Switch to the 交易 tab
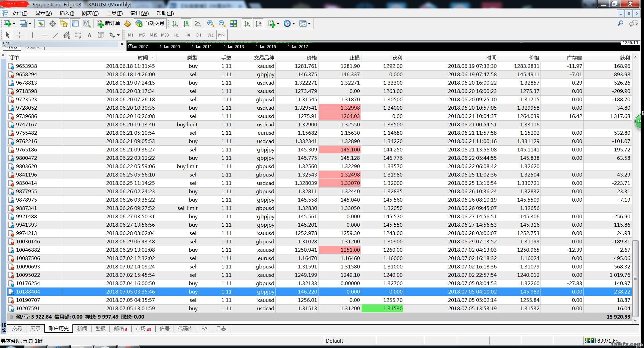 [17, 329]
